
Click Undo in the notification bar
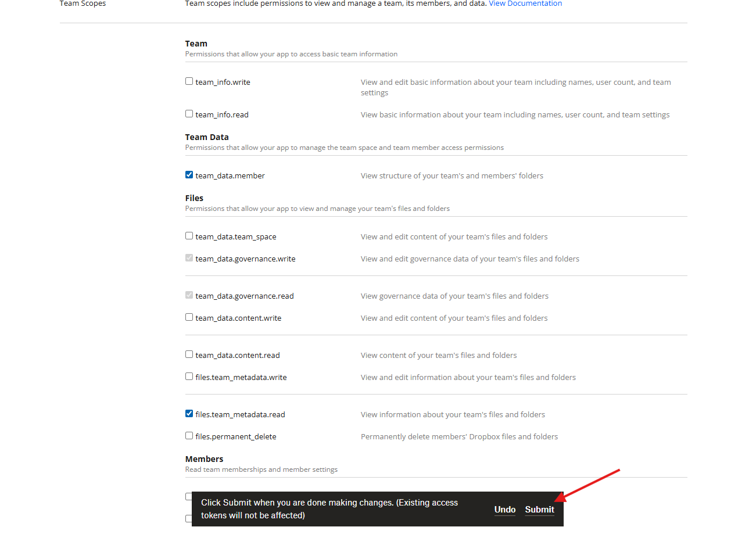[505, 510]
